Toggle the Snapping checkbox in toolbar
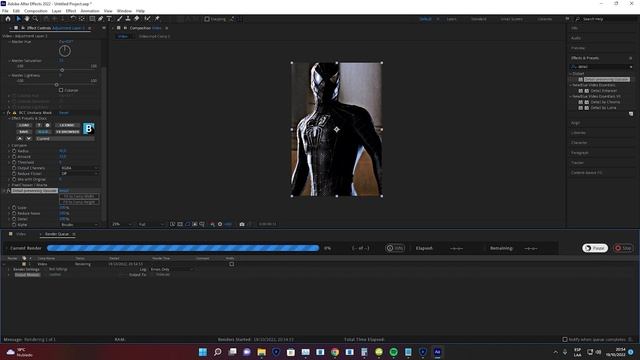640x360 pixels. click(x=207, y=19)
